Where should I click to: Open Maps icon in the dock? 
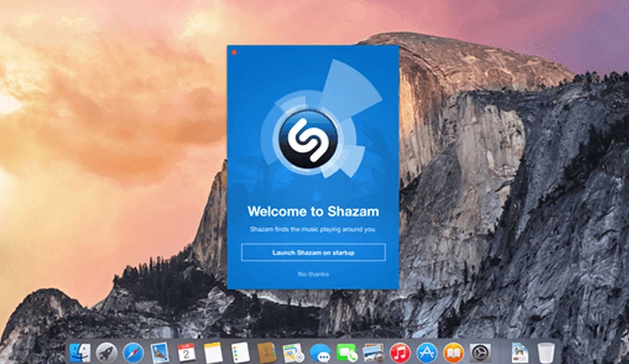coord(293,353)
